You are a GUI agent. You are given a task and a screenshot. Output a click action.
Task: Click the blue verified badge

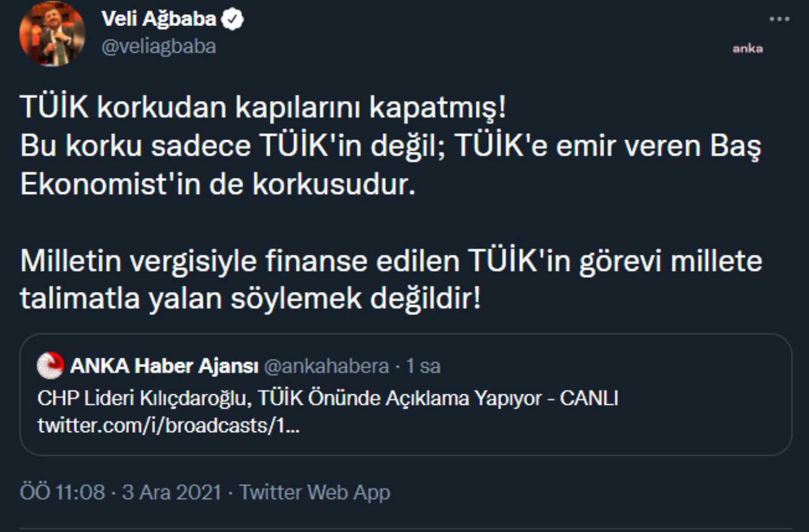point(234,20)
